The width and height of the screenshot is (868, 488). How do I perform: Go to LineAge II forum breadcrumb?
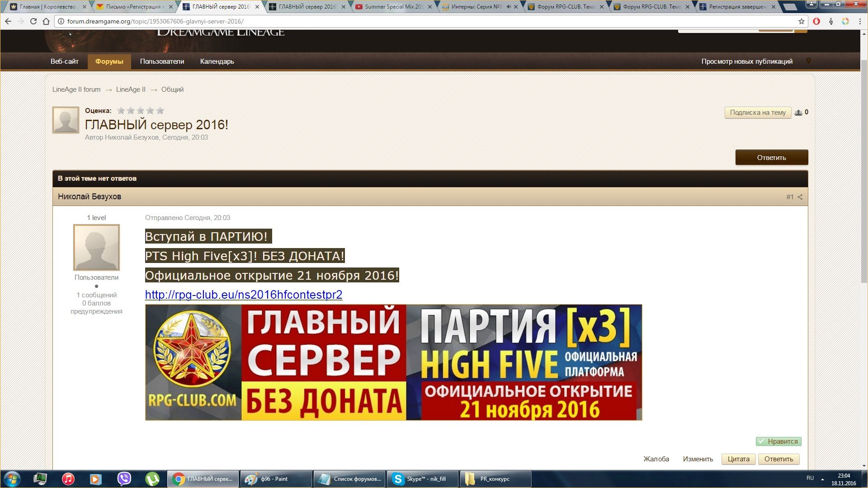[x=76, y=89]
